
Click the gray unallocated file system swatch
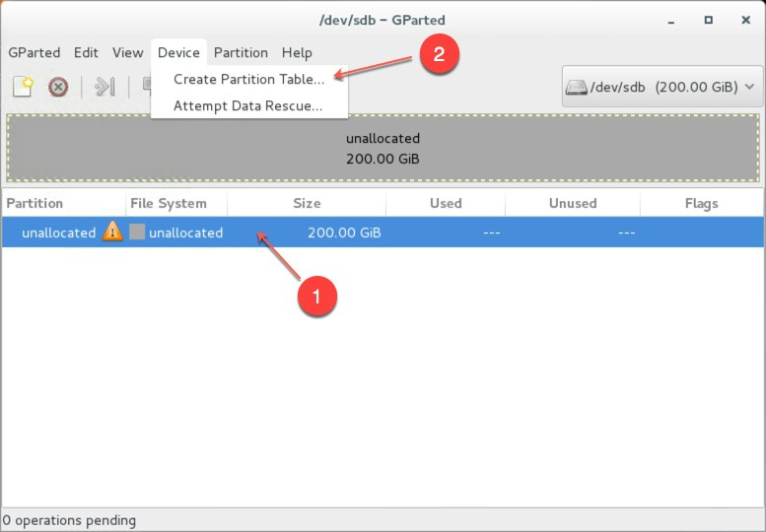coord(137,233)
